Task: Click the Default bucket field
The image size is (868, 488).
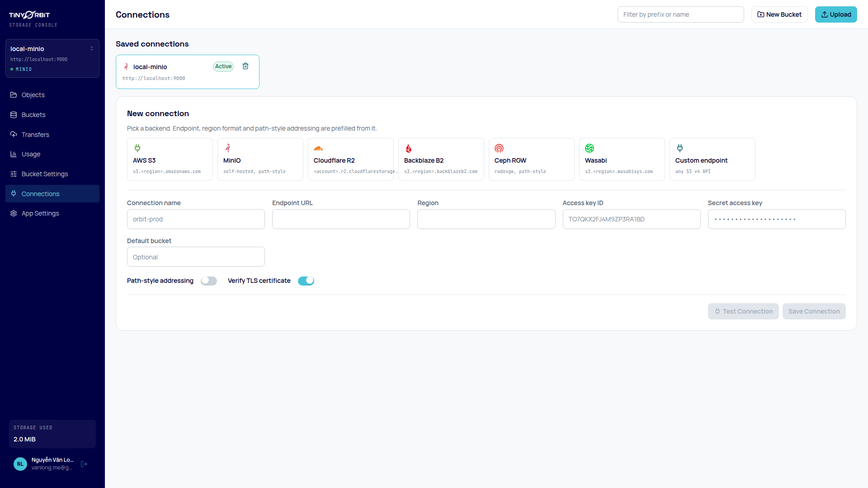Action: point(196,257)
